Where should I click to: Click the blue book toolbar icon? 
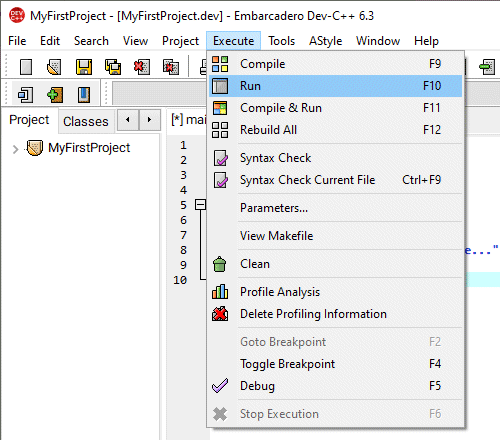click(84, 95)
